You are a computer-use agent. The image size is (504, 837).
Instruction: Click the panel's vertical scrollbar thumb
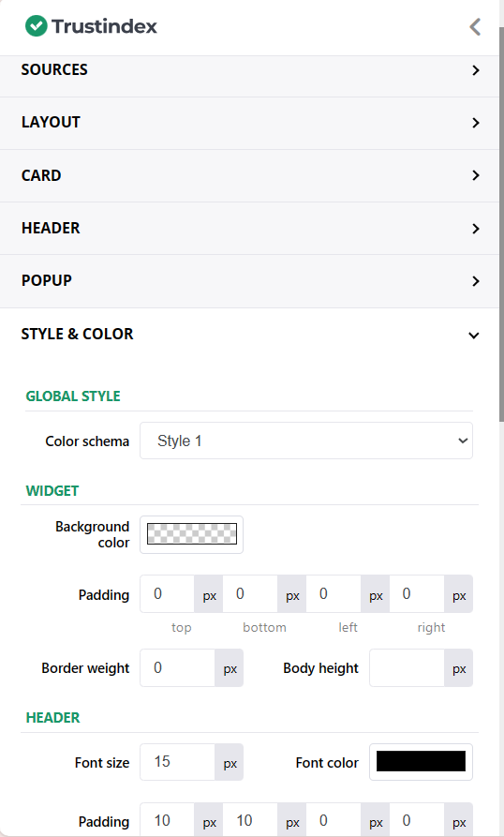pyautogui.click(x=501, y=224)
